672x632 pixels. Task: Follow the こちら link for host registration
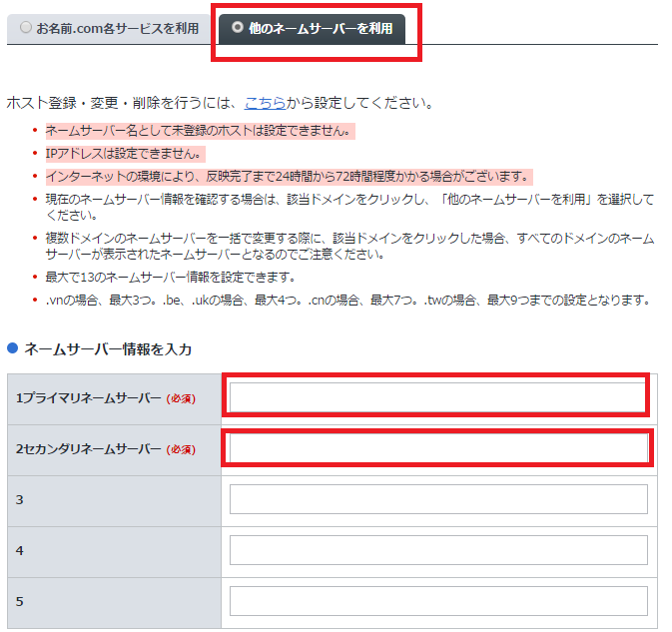click(265, 103)
